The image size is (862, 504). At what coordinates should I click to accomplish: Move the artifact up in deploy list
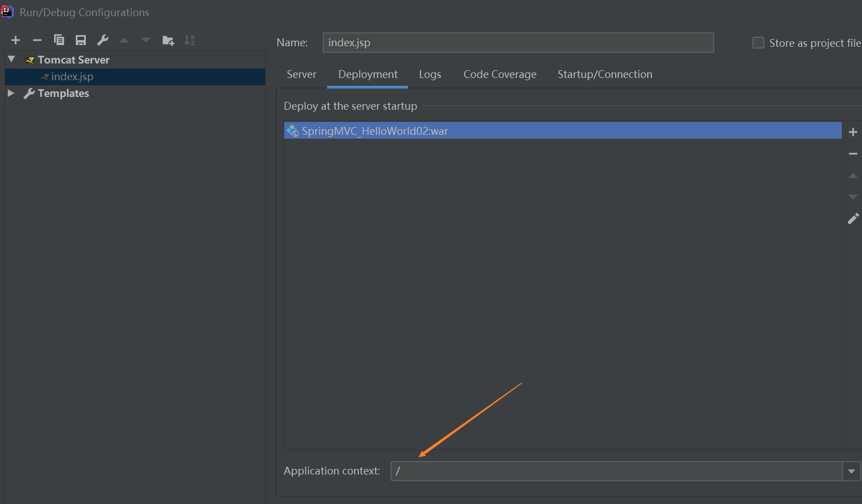(x=853, y=175)
